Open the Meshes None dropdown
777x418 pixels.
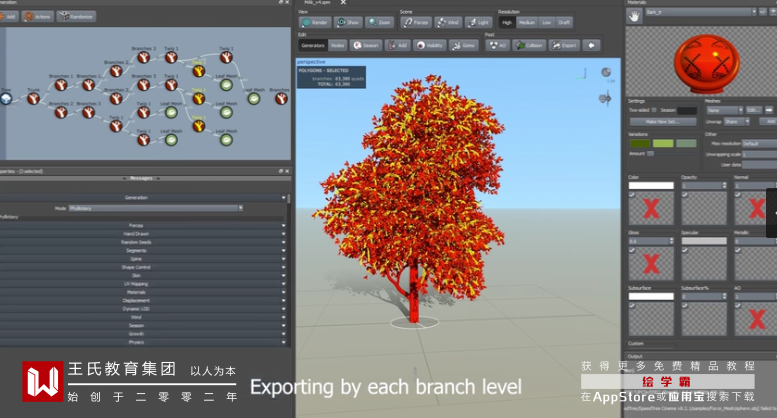[x=725, y=110]
